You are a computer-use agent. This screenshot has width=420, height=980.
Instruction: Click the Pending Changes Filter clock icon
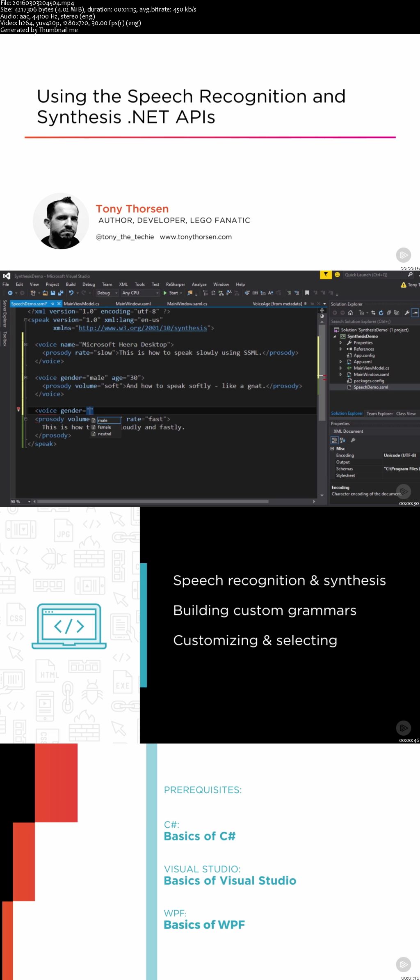click(361, 313)
